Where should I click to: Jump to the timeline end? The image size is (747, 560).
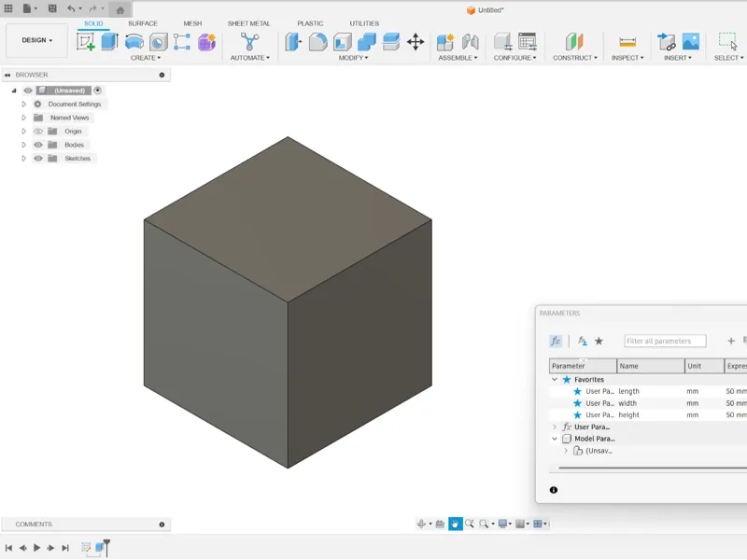65,548
